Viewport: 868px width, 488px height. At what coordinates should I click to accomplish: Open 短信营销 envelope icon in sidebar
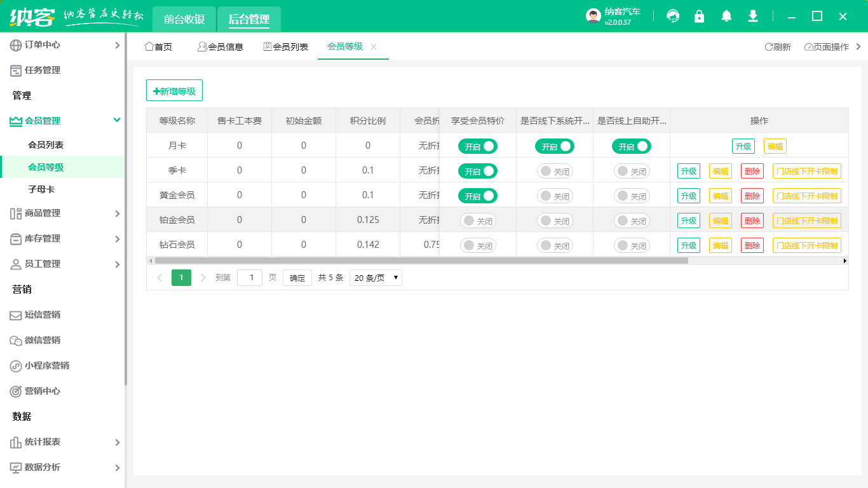tap(16, 315)
